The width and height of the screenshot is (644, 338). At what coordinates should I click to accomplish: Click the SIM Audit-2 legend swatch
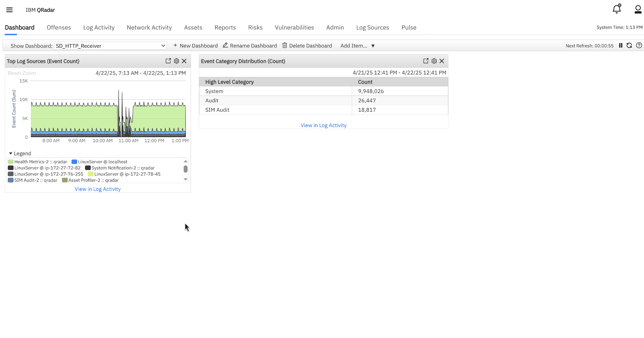(x=11, y=180)
